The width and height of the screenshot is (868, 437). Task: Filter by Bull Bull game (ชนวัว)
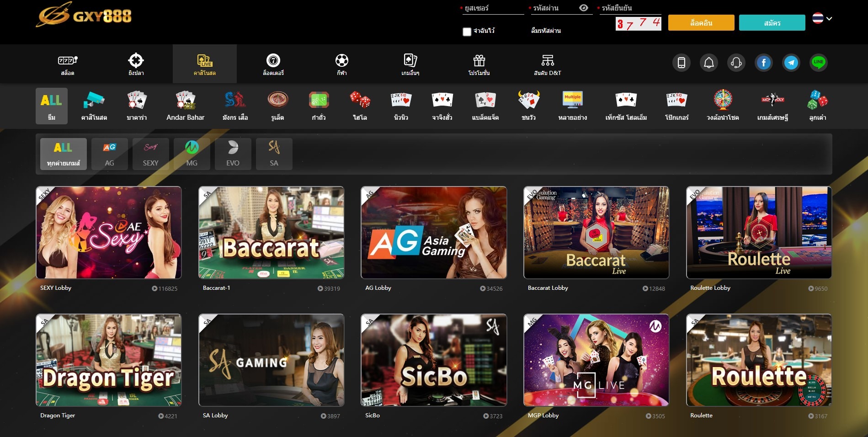[529, 106]
